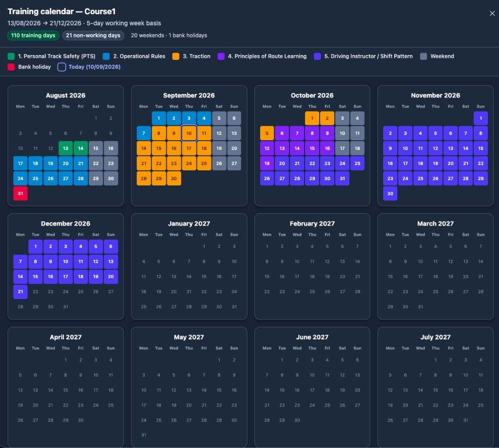Click the May 2027 month heading
This screenshot has height=448, width=499.
pos(189,337)
